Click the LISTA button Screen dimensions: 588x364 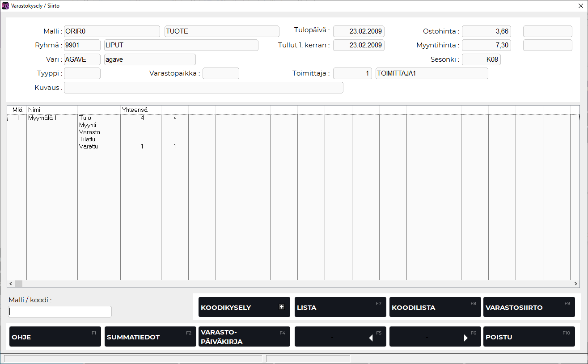pos(340,307)
